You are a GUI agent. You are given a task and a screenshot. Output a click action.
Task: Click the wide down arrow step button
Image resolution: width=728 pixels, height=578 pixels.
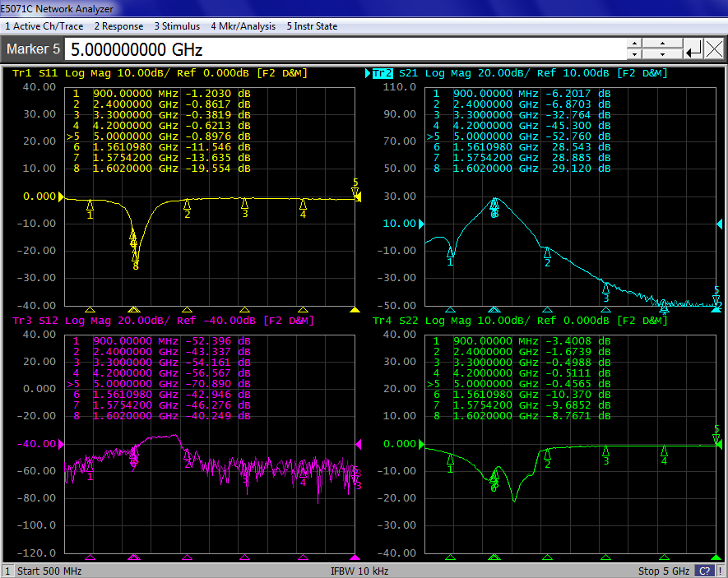coord(661,55)
